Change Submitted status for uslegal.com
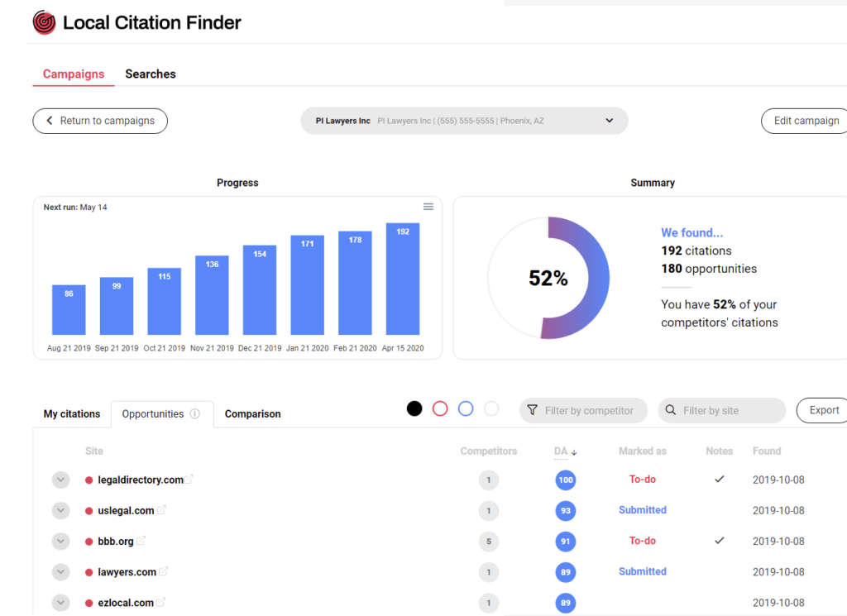Screen dimensions: 847x616 click(x=642, y=510)
